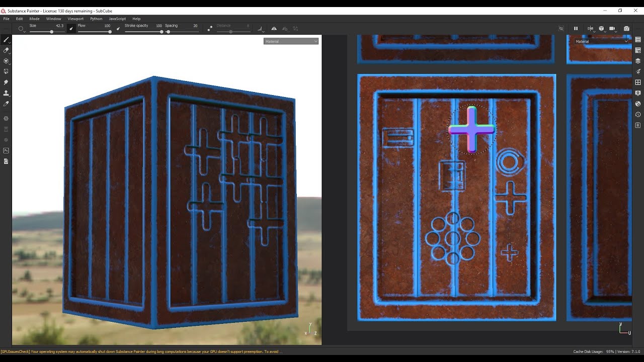Click the Spacing value 20 field
Screen dimensions: 644x362
(195, 26)
